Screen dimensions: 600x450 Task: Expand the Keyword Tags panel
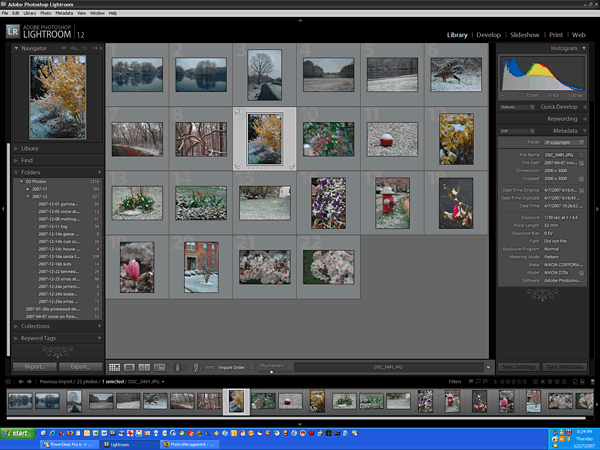pos(16,338)
